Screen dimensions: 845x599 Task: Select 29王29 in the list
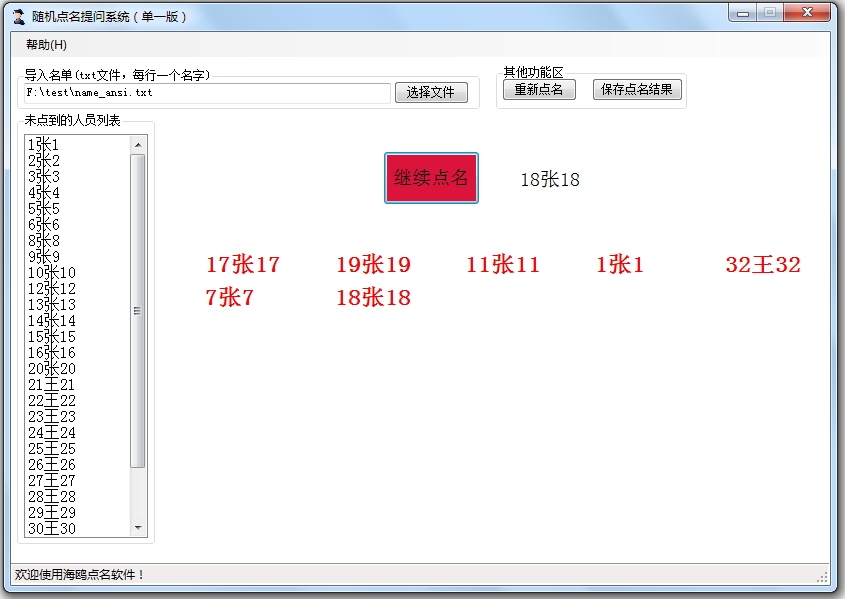tap(78, 512)
